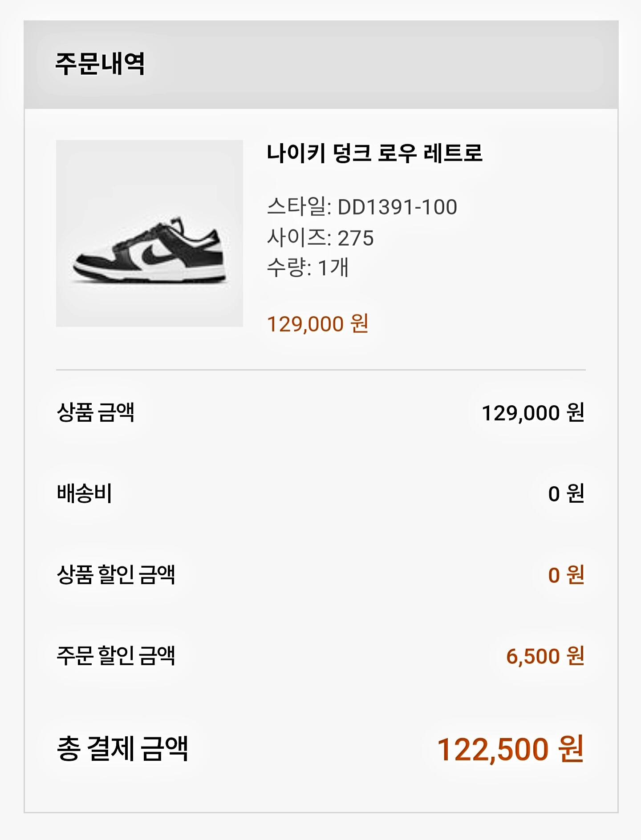Open the 나이키 덩크 로우 레트로 product title
This screenshot has width=641, height=840.
[374, 153]
